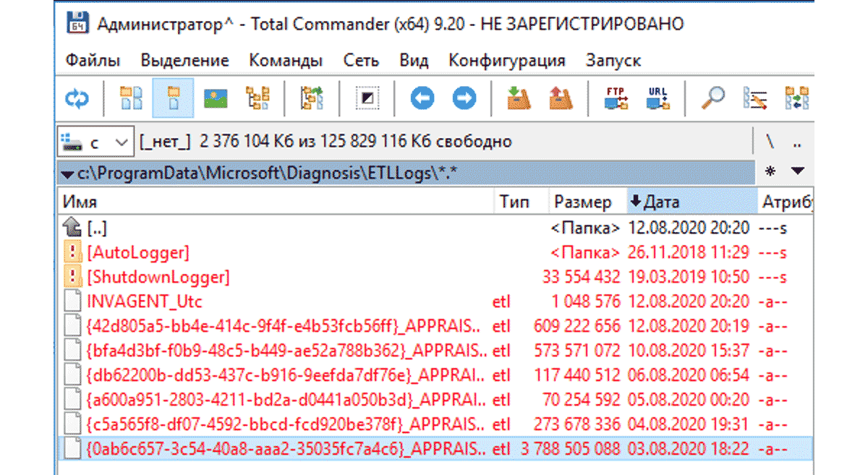Click the date 06.08.2020 06:54
The height and width of the screenshot is (475, 868).
pyautogui.click(x=689, y=375)
